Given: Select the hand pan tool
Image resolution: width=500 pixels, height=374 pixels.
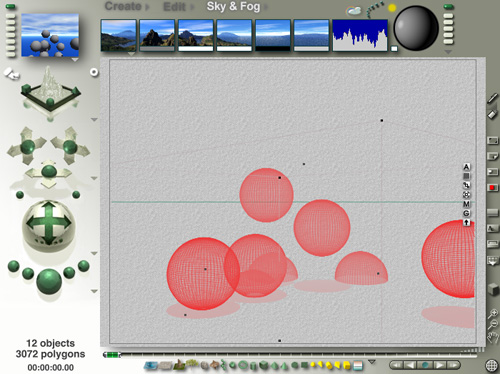Looking at the screenshot, I should click(493, 337).
